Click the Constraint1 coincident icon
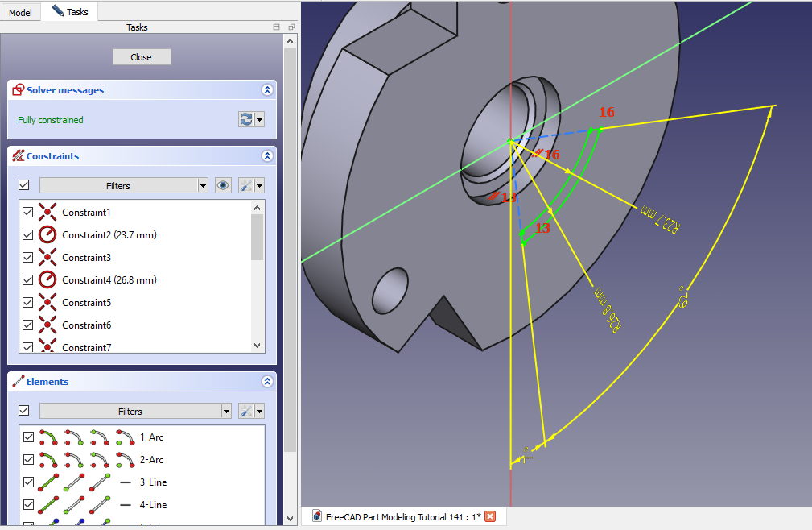The height and width of the screenshot is (530, 812). pyautogui.click(x=47, y=213)
